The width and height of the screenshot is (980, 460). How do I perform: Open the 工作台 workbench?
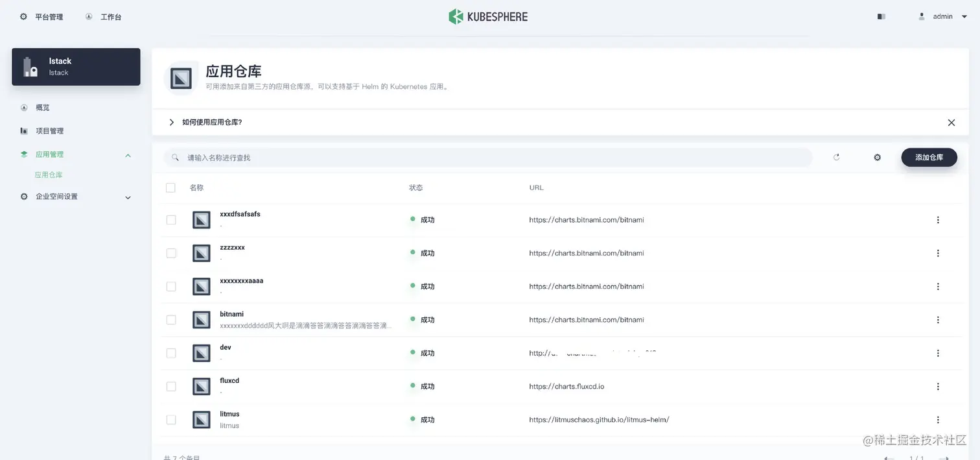click(x=103, y=17)
